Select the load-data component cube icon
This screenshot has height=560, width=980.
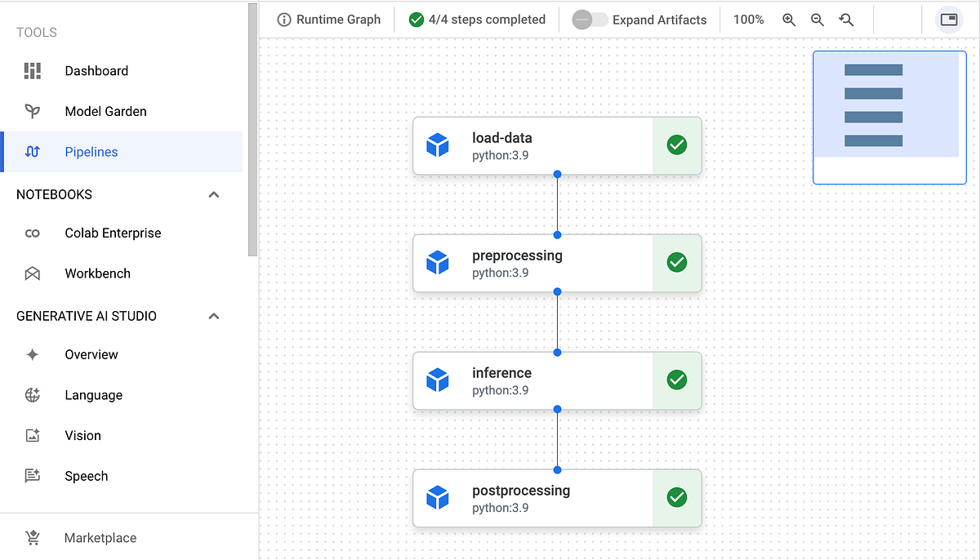coord(439,144)
